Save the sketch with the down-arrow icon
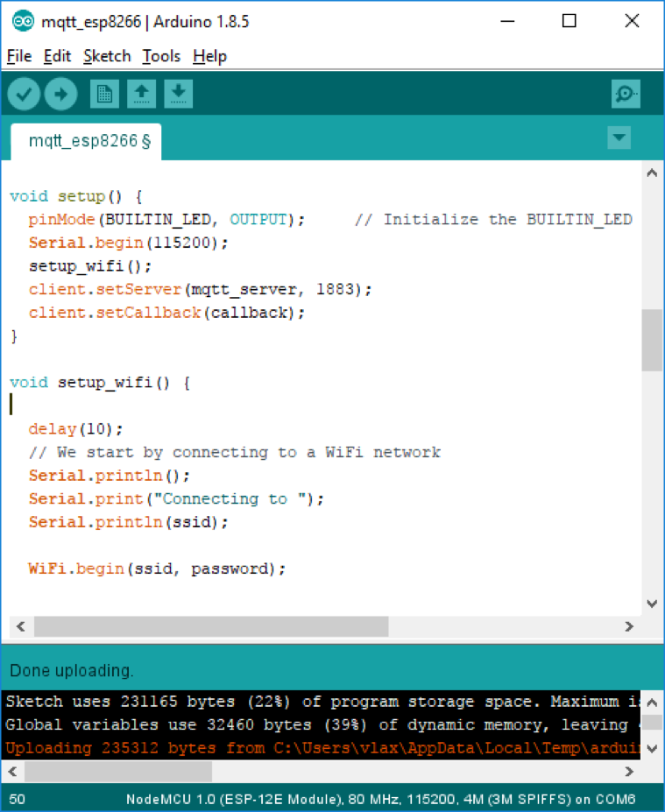The width and height of the screenshot is (665, 812). [179, 94]
